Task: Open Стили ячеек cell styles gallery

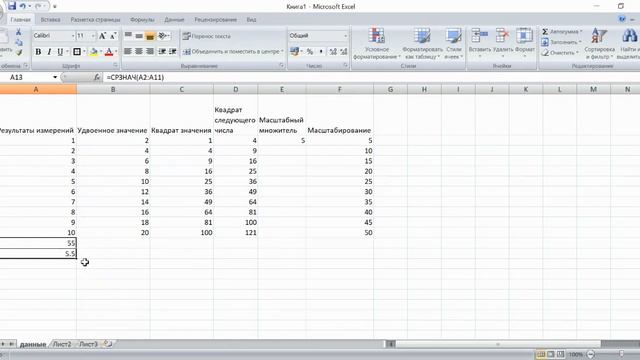Action: point(453,44)
